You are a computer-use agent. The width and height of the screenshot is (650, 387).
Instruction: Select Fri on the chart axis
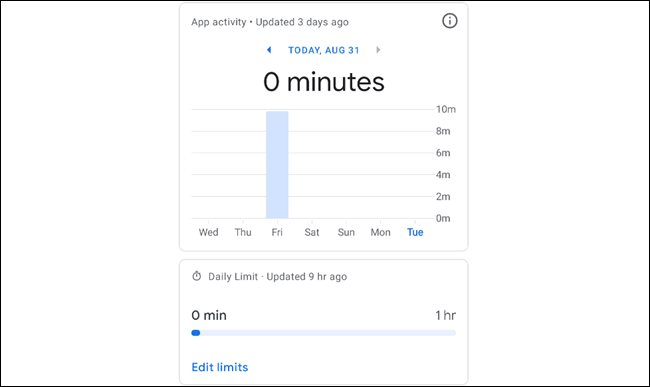pos(277,232)
